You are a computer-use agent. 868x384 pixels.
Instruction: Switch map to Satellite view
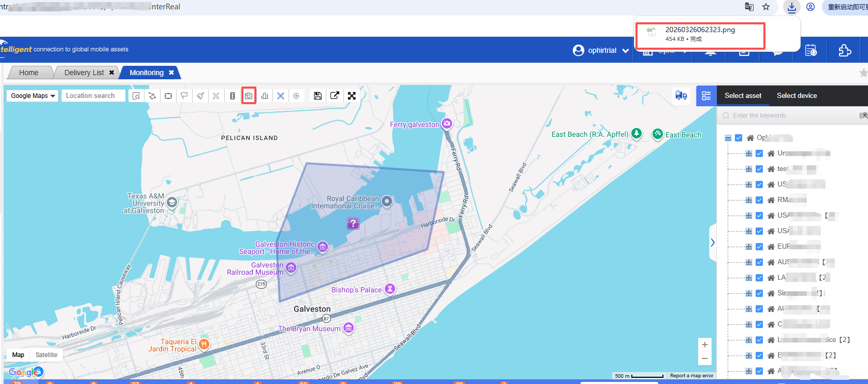pyautogui.click(x=46, y=355)
